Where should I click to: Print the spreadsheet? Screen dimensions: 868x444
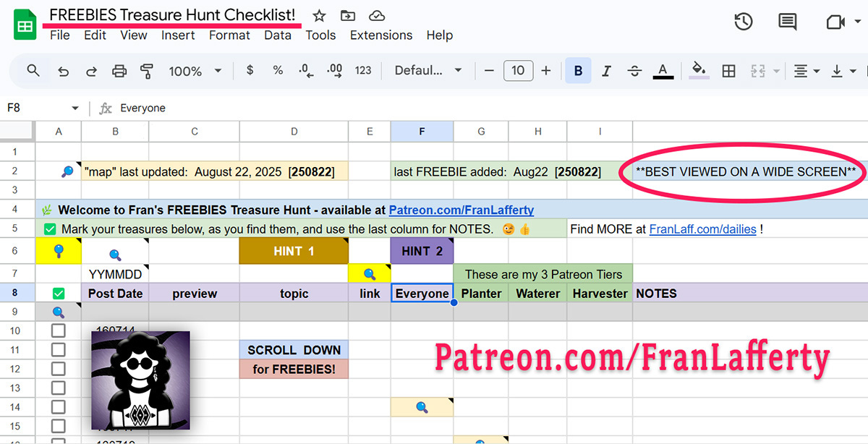119,71
